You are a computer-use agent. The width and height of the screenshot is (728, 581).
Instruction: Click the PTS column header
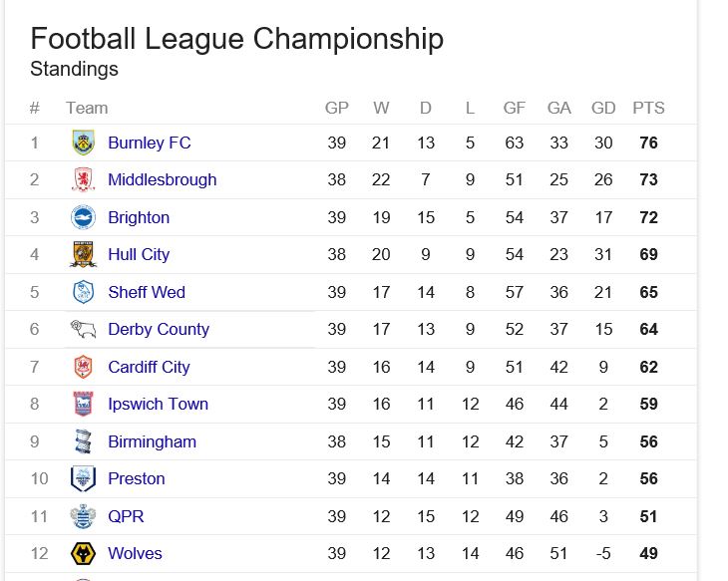point(648,108)
